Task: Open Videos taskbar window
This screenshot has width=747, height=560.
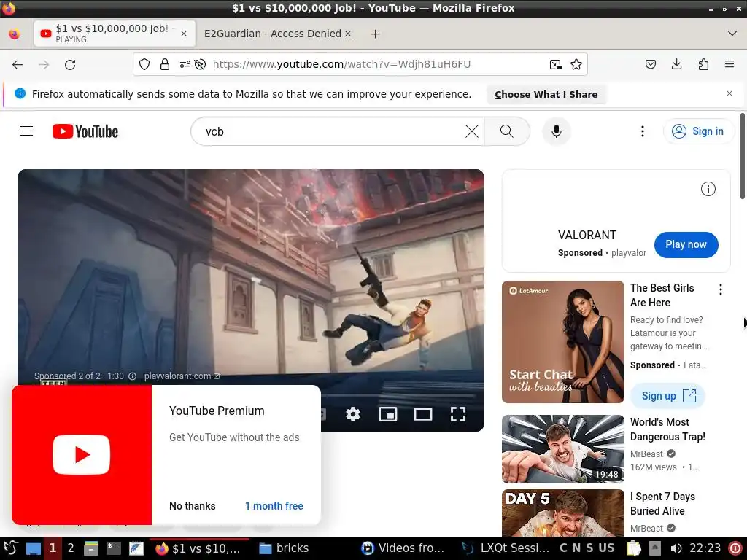Action: (x=403, y=548)
